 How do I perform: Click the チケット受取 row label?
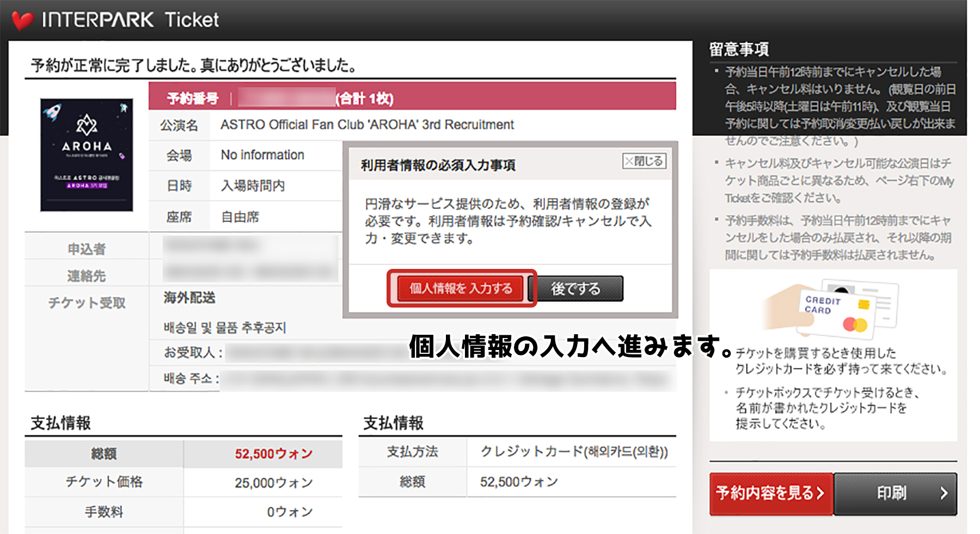click(x=87, y=303)
